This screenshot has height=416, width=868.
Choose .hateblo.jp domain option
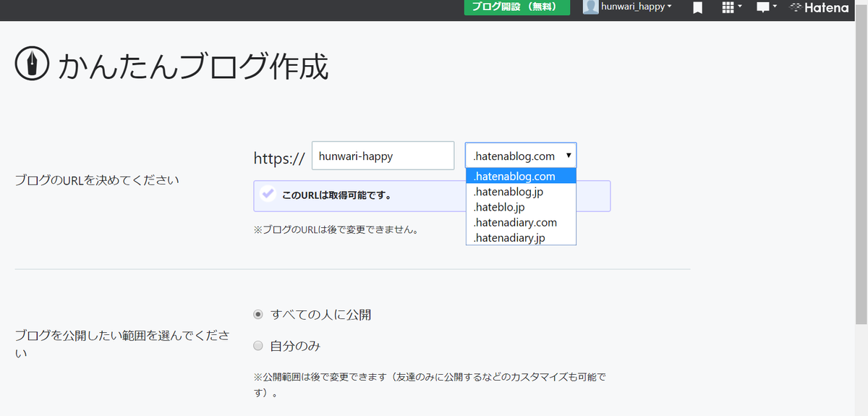pos(521,207)
